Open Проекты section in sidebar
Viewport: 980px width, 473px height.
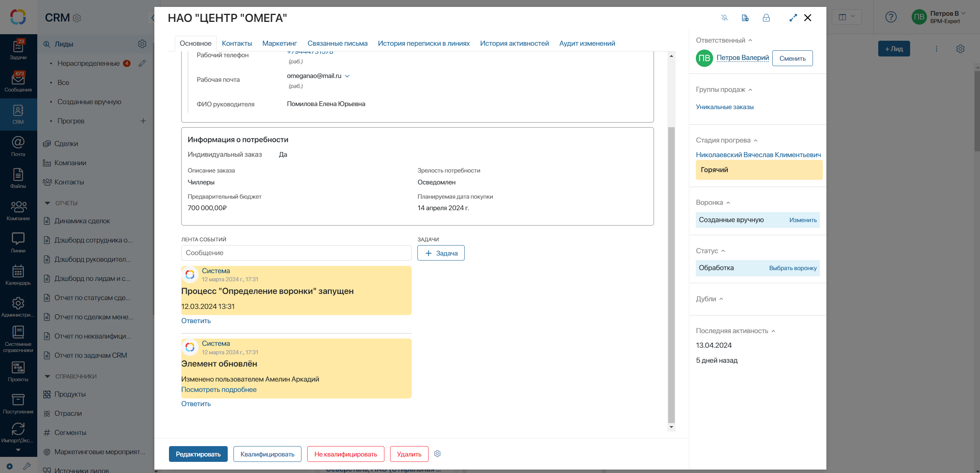click(18, 372)
